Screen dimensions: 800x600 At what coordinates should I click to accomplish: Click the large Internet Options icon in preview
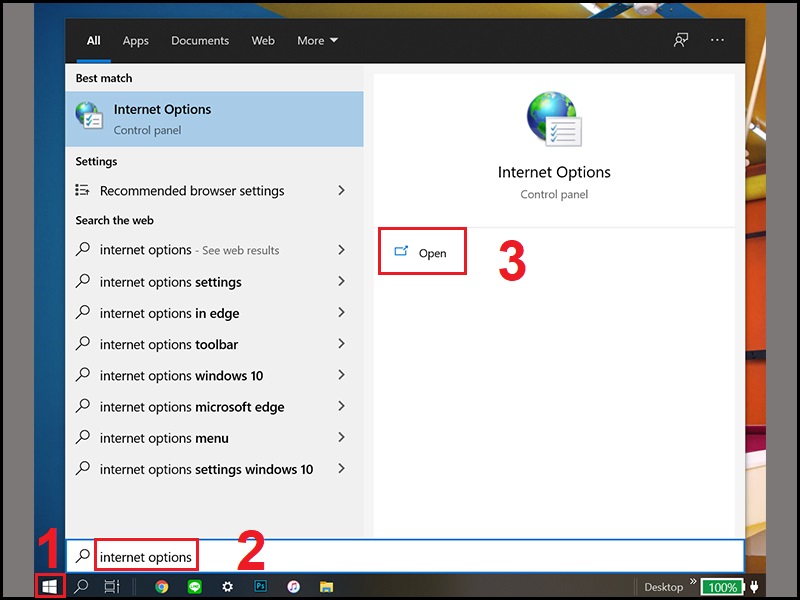(554, 119)
